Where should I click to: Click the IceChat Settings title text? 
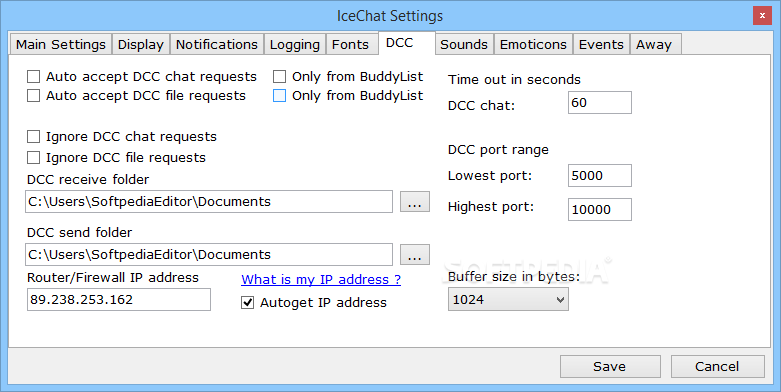tap(390, 16)
